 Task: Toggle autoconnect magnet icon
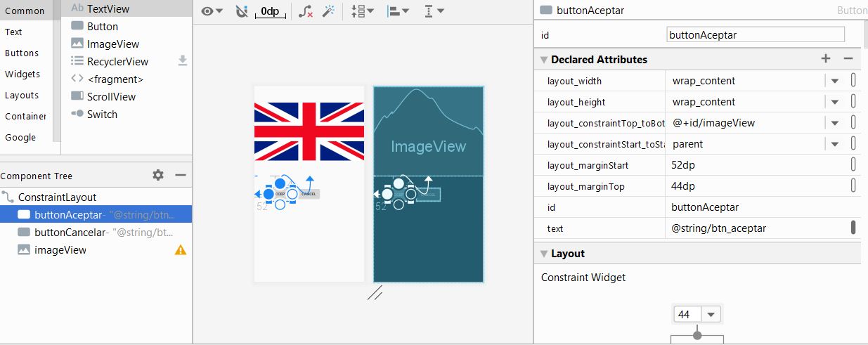pos(241,11)
